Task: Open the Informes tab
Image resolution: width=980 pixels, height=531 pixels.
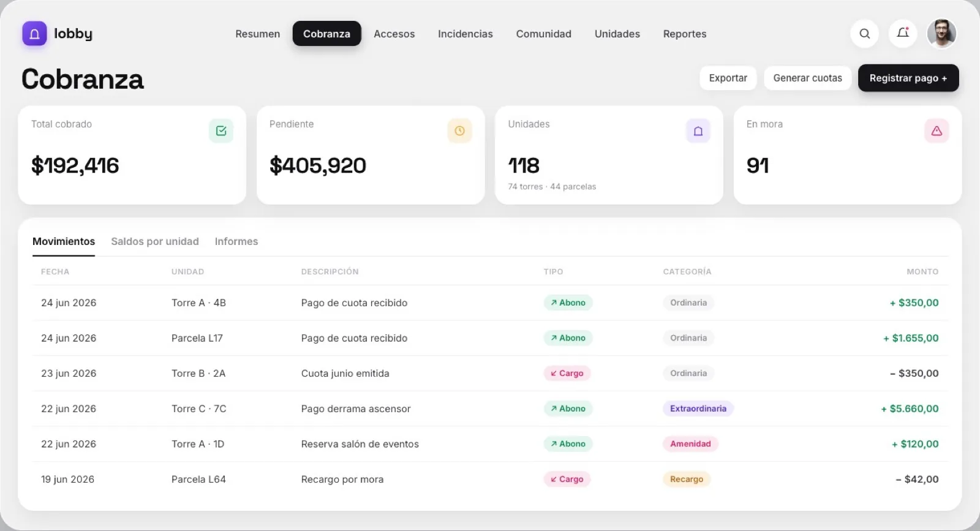Action: [x=236, y=241]
